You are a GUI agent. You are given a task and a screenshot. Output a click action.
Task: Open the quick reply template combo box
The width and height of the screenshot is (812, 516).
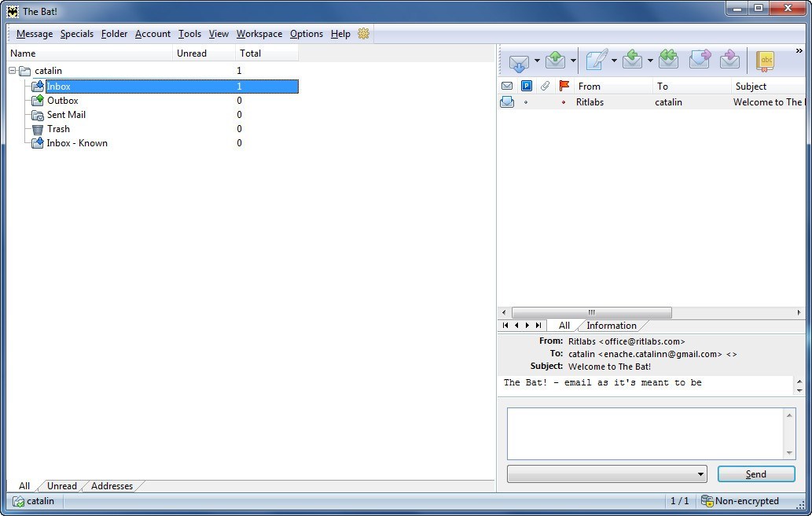pyautogui.click(x=607, y=474)
